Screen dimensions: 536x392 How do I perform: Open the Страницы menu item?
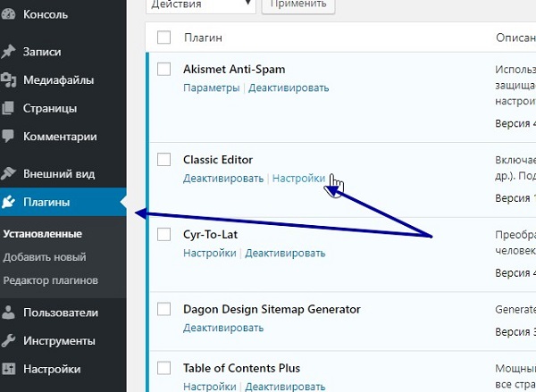(50, 108)
